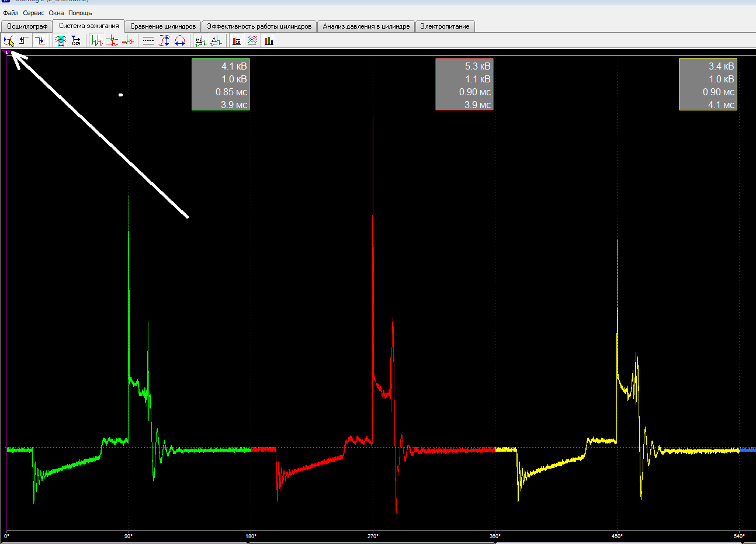Open the Файл menu
756x544 pixels.
click(x=11, y=13)
